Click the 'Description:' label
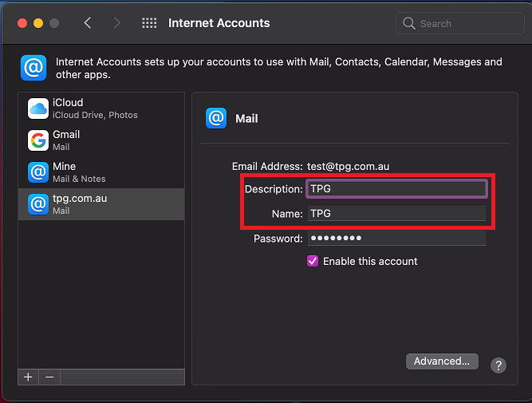This screenshot has height=403, width=532. tap(274, 189)
